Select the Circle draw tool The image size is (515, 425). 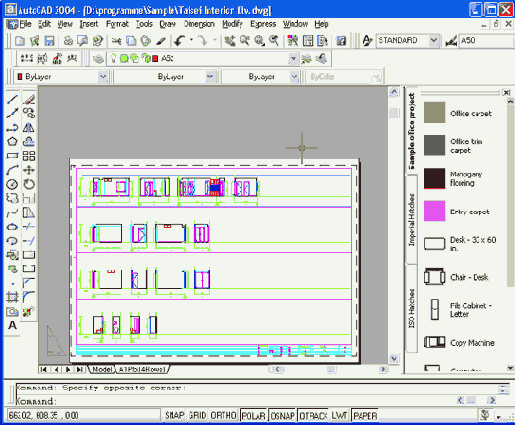tap(12, 184)
